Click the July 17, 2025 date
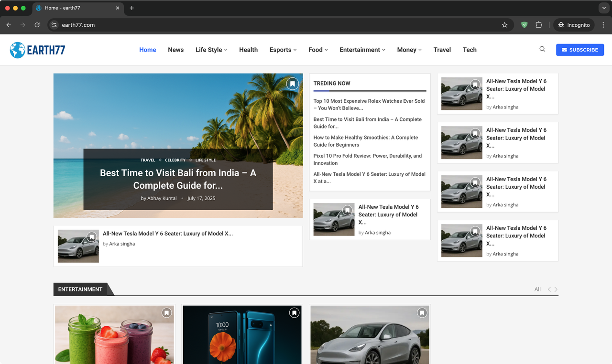The height and width of the screenshot is (364, 612). 201,198
